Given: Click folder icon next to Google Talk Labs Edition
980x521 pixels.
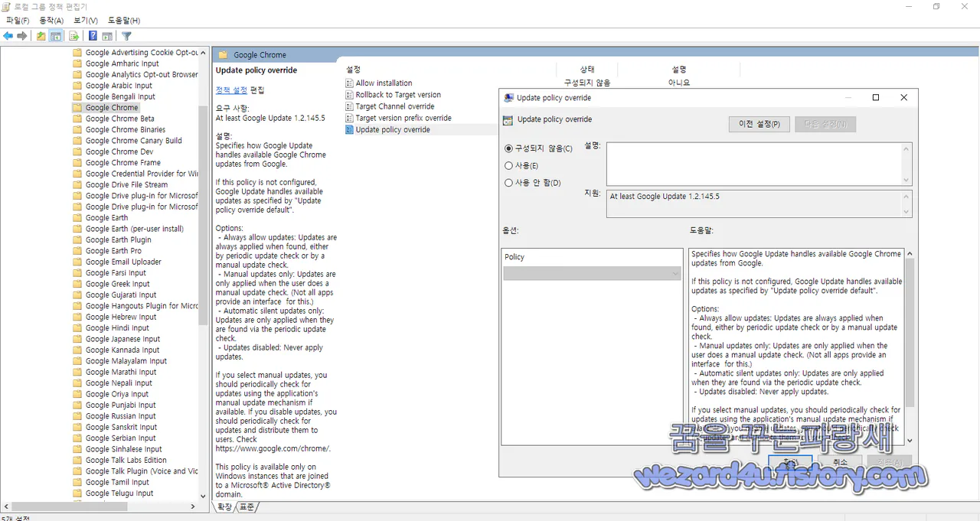Looking at the screenshot, I should coord(77,460).
